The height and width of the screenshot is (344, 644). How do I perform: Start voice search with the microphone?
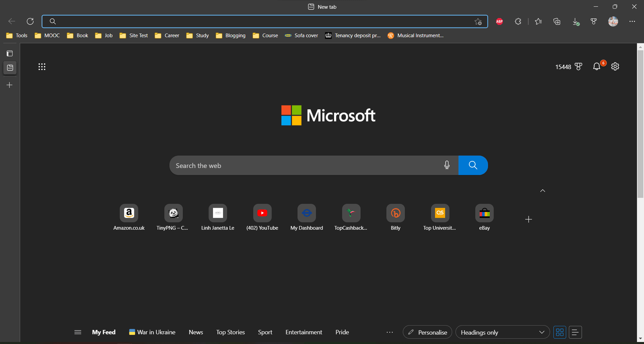[x=447, y=165]
